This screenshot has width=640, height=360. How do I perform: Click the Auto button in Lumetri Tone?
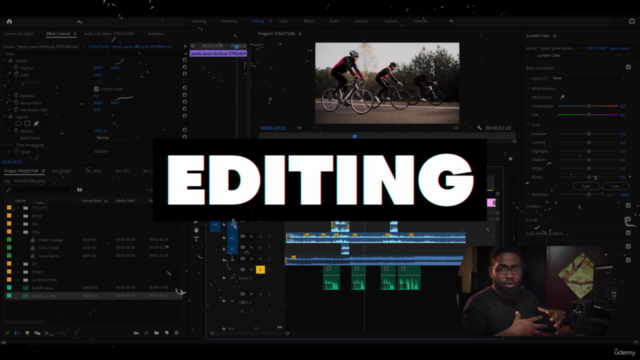616,186
